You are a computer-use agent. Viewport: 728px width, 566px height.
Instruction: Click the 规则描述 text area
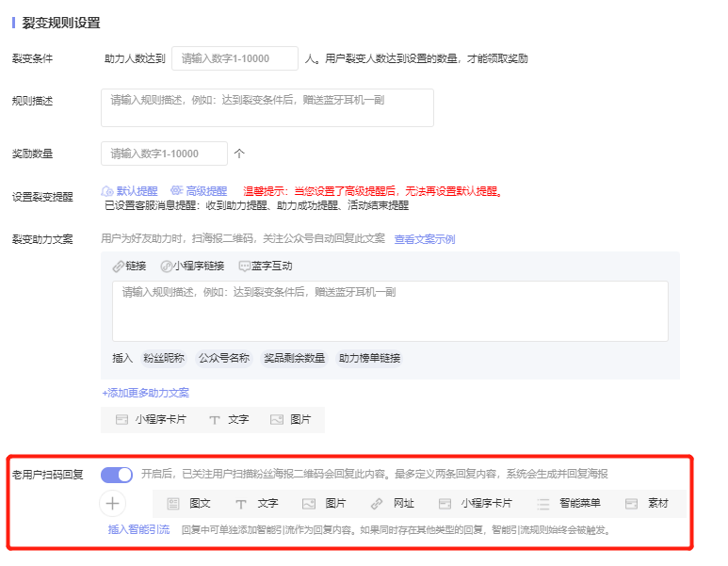267,107
